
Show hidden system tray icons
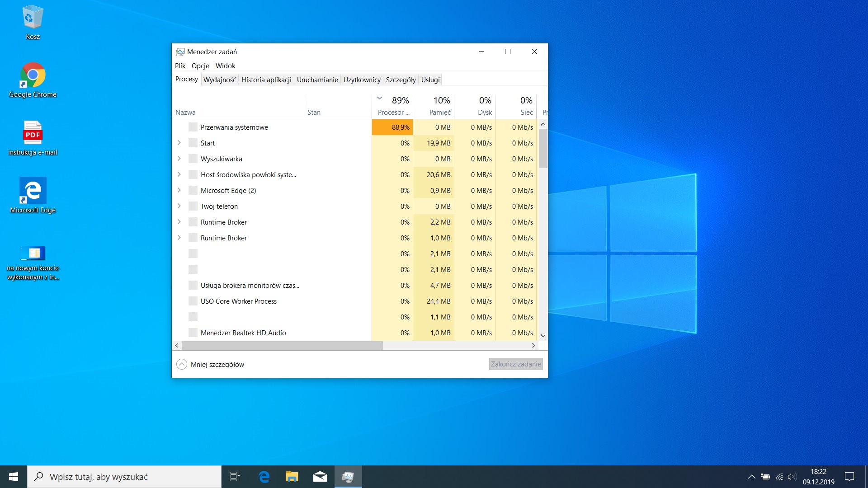coord(751,477)
